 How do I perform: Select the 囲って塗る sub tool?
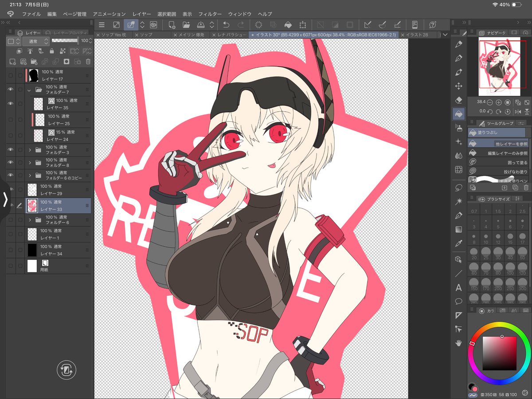(497, 162)
